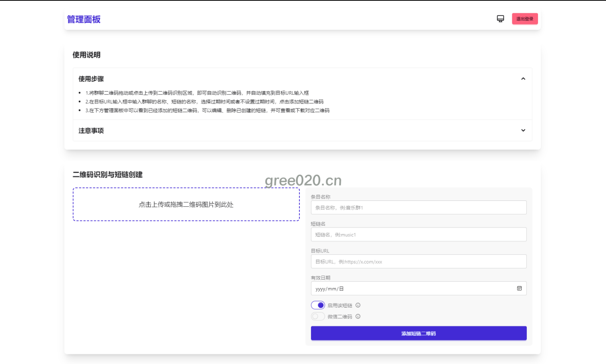Click the info icon beside 微信二维码
The height and width of the screenshot is (364, 606).
pyautogui.click(x=358, y=316)
